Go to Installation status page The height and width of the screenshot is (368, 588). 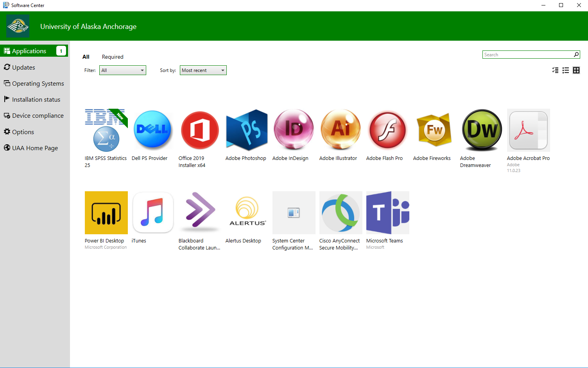(x=36, y=100)
